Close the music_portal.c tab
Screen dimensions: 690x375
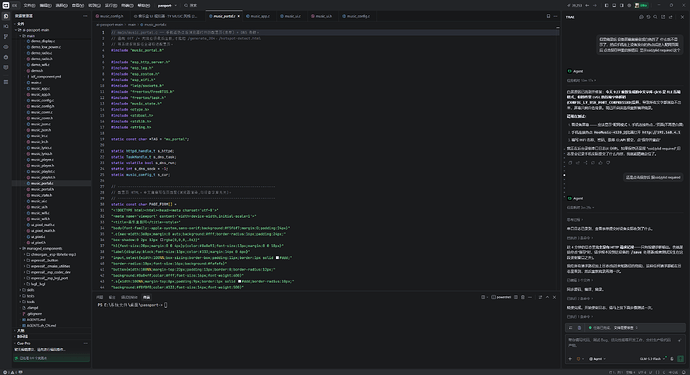tap(239, 16)
